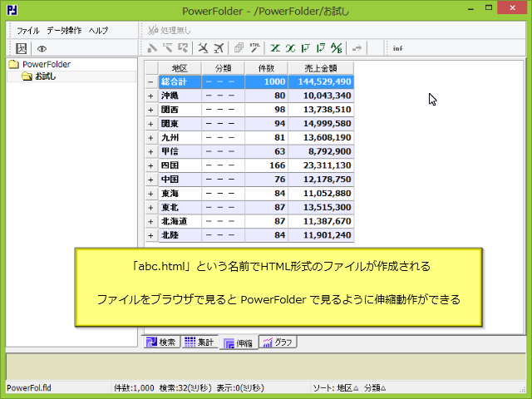532x399 pixels.
Task: Click the second green sort arrow icon
Action: pos(321,48)
